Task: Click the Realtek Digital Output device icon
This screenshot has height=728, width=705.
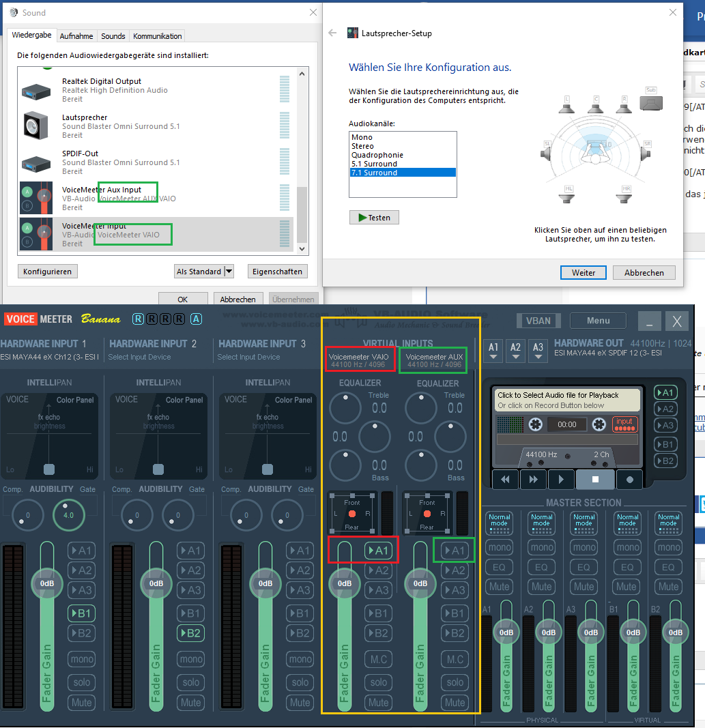Action: [x=35, y=91]
